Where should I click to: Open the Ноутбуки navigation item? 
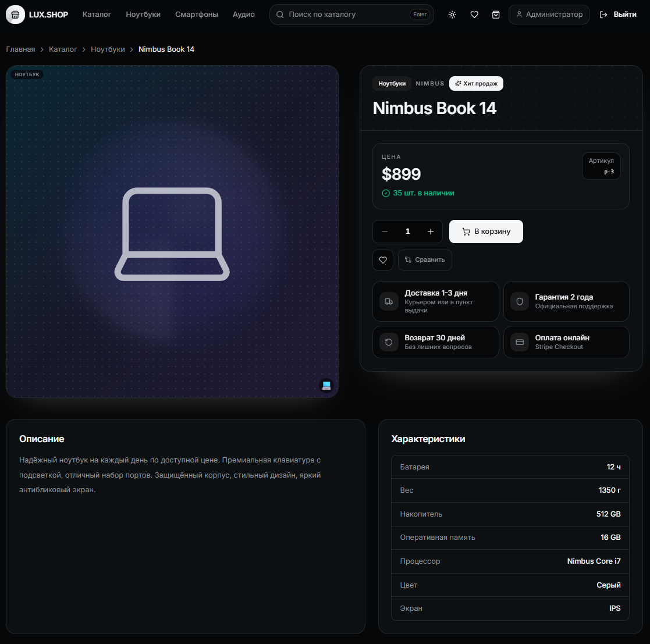pos(143,14)
